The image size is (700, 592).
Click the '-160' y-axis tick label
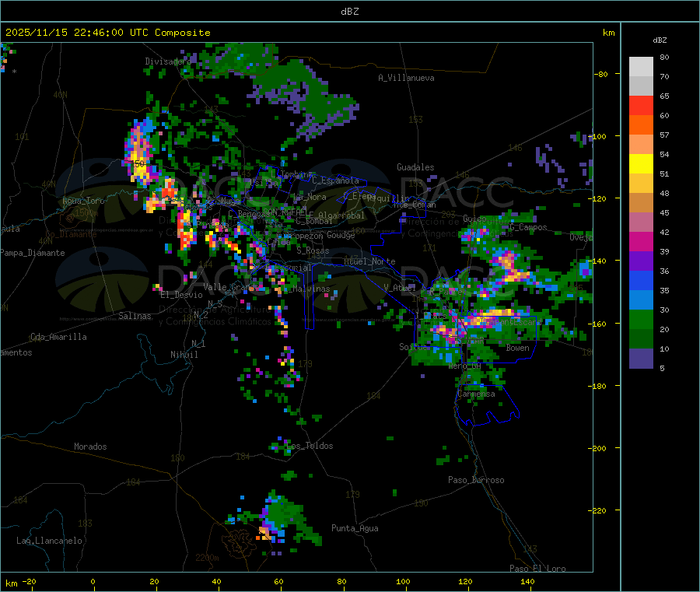pos(599,324)
